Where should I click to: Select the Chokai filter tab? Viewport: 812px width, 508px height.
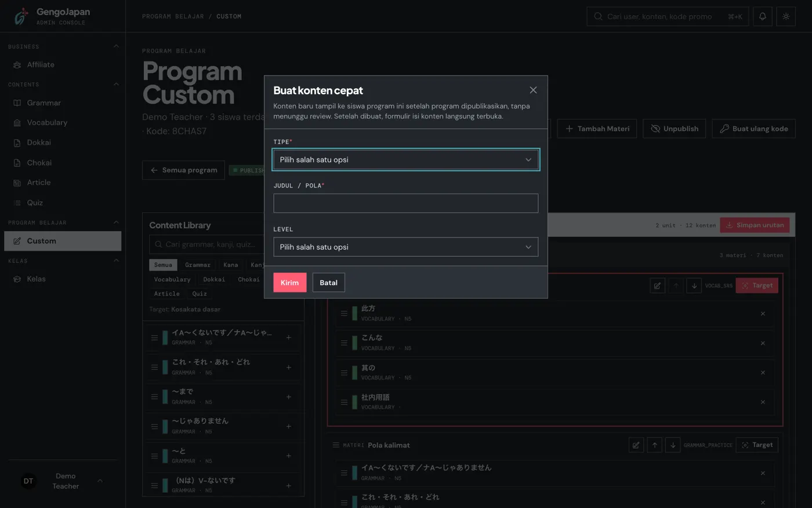(x=249, y=279)
